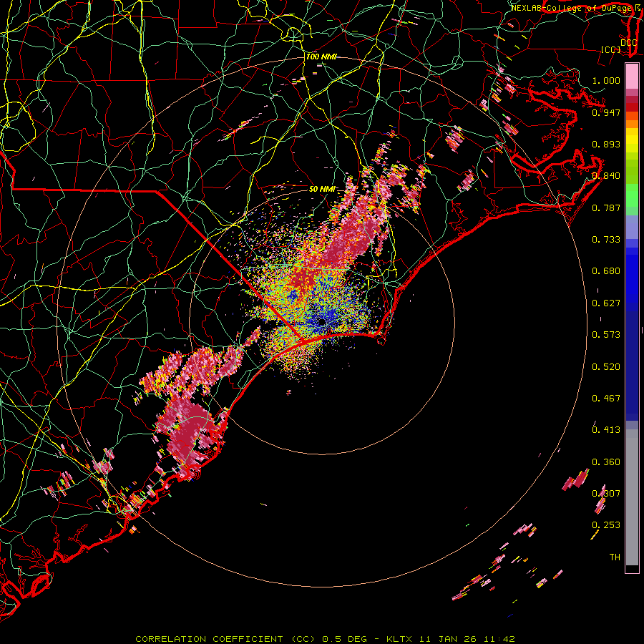644x644 pixels.
Task: Click the black radar site dot at ring center
Action: tap(322, 321)
